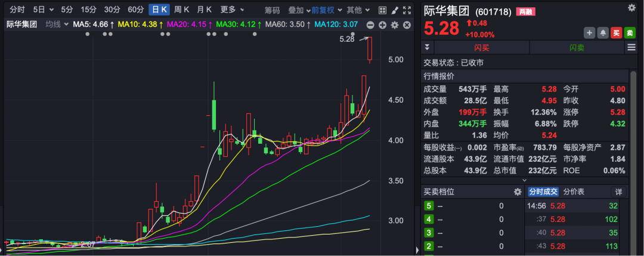Switch to the 周K weekly chart tab

181,10
